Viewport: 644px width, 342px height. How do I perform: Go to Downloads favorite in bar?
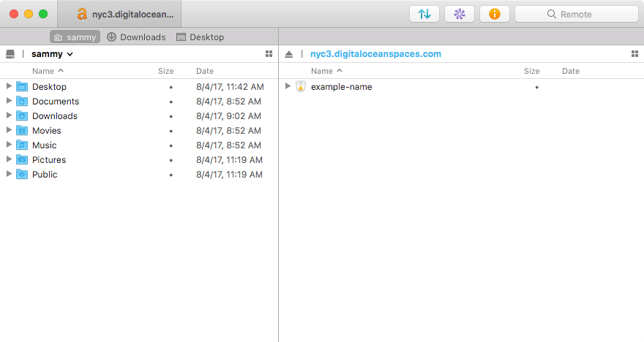click(136, 37)
